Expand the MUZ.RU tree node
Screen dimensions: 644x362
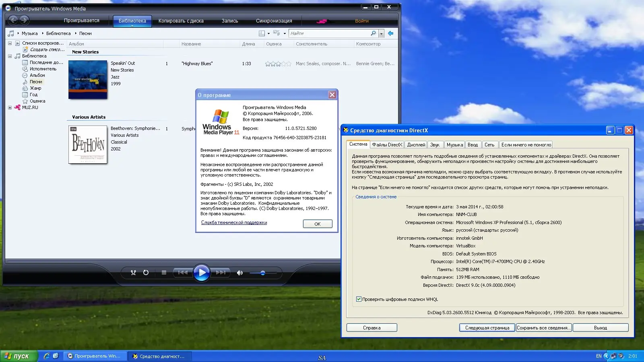10,107
